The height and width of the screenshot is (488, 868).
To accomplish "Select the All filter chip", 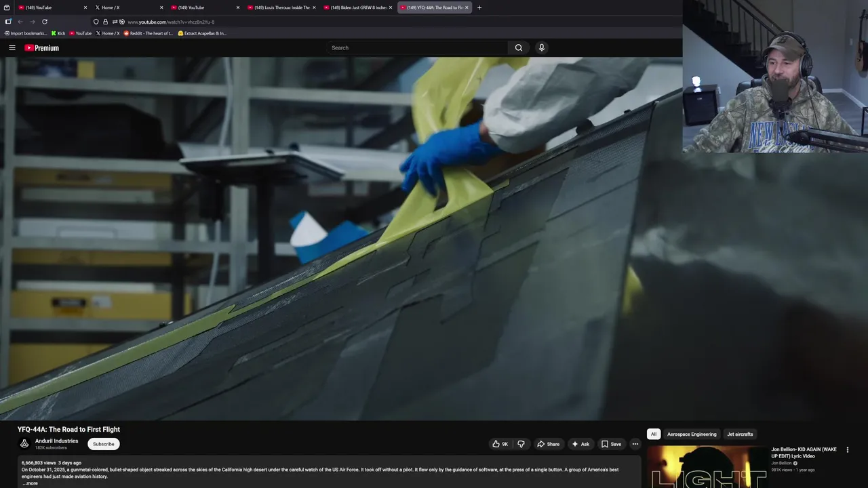I will [654, 434].
